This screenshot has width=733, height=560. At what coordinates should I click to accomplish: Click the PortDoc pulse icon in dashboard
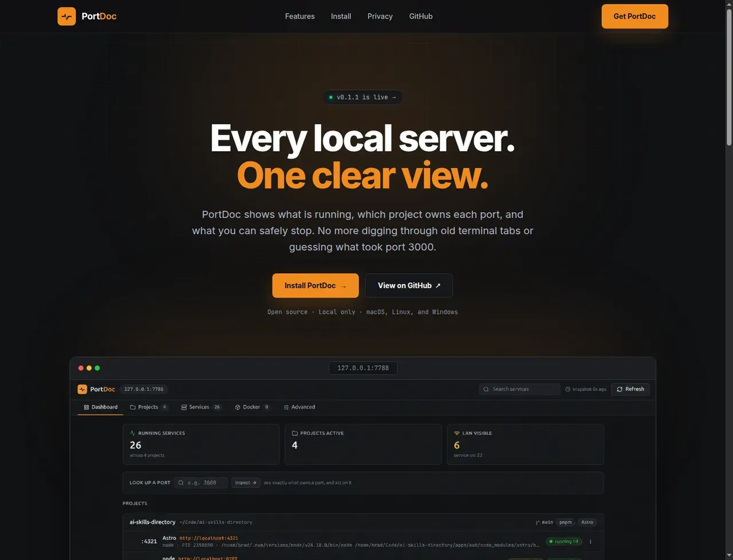[x=82, y=389]
